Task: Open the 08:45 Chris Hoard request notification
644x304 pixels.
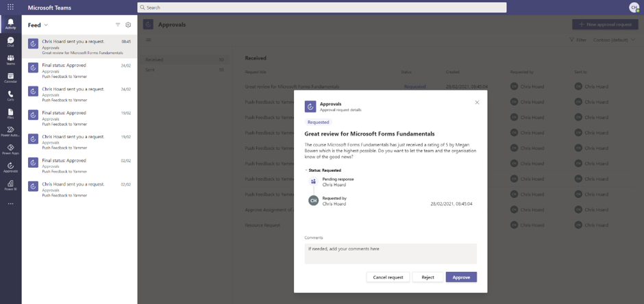Action: click(x=79, y=47)
